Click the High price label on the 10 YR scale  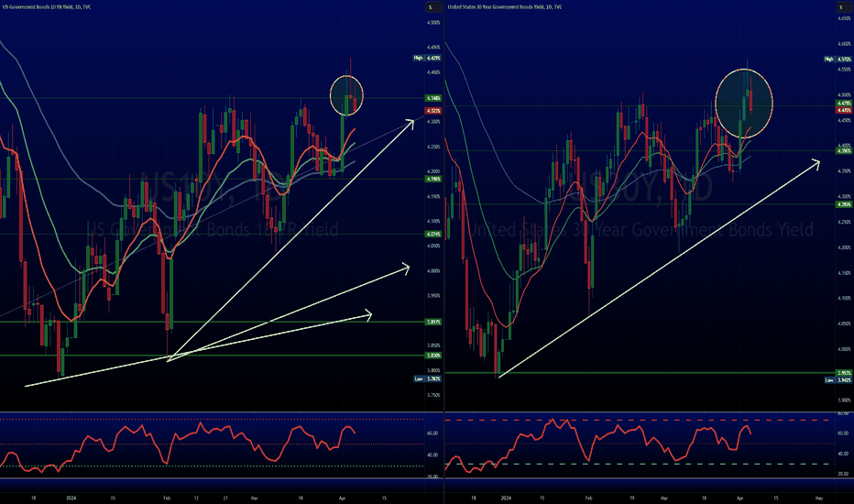point(428,58)
